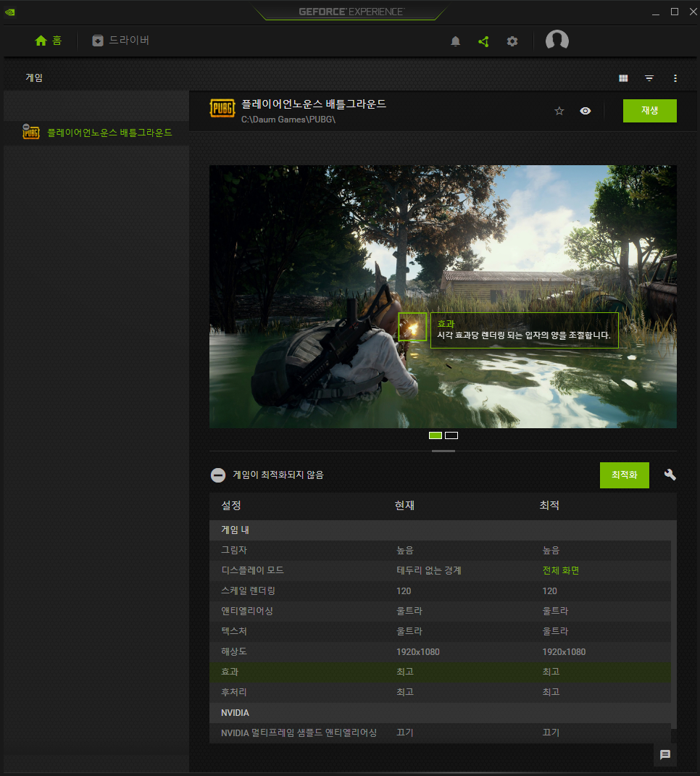Close the GeForce Experience window
Viewport: 700px width, 776px height.
point(693,12)
